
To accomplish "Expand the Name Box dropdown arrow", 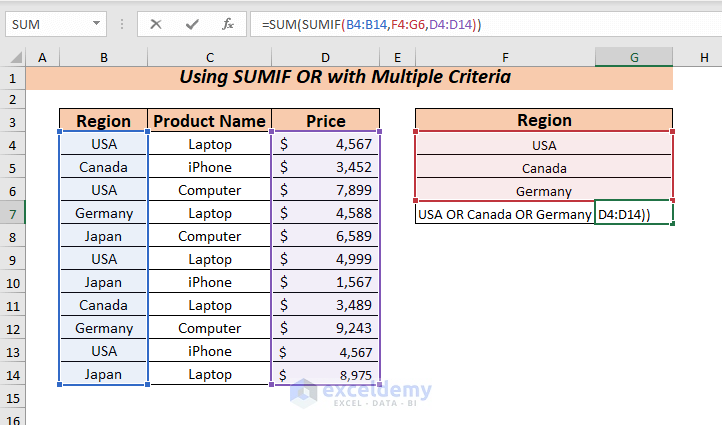I will pos(96,24).
